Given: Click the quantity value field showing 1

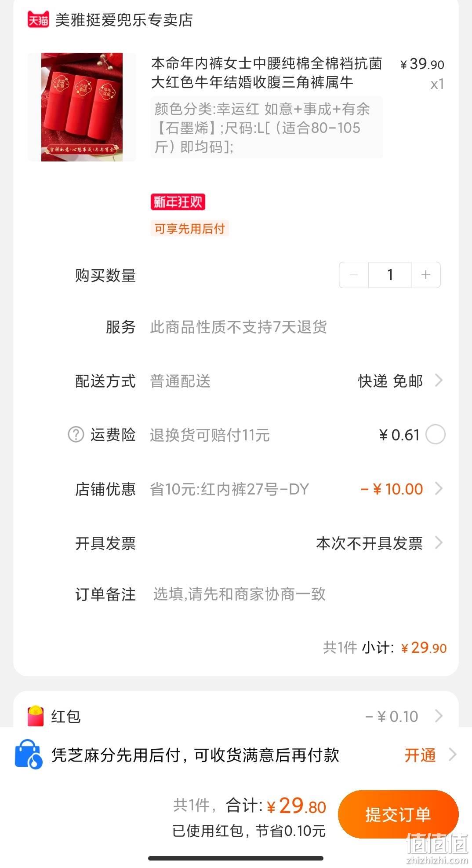Looking at the screenshot, I should click(x=390, y=275).
